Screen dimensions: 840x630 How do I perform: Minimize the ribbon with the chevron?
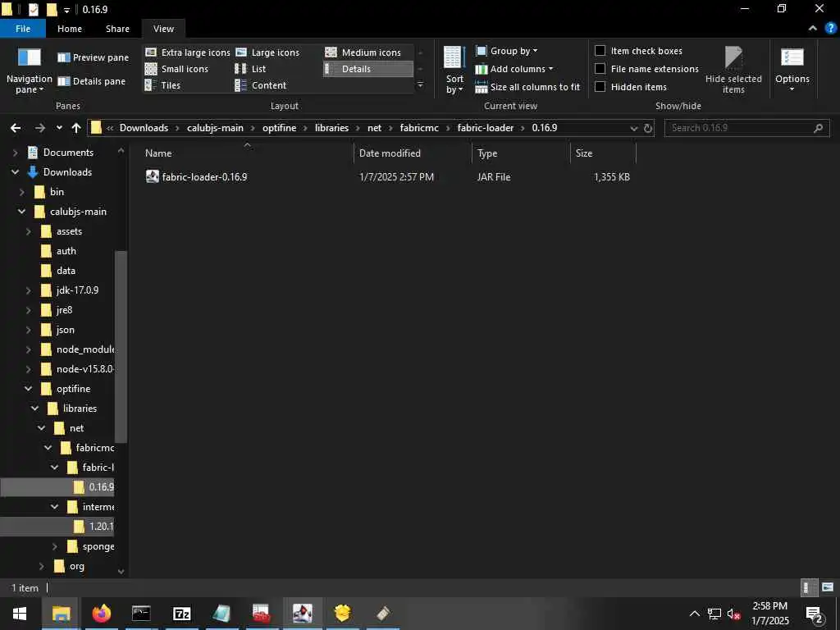813,29
